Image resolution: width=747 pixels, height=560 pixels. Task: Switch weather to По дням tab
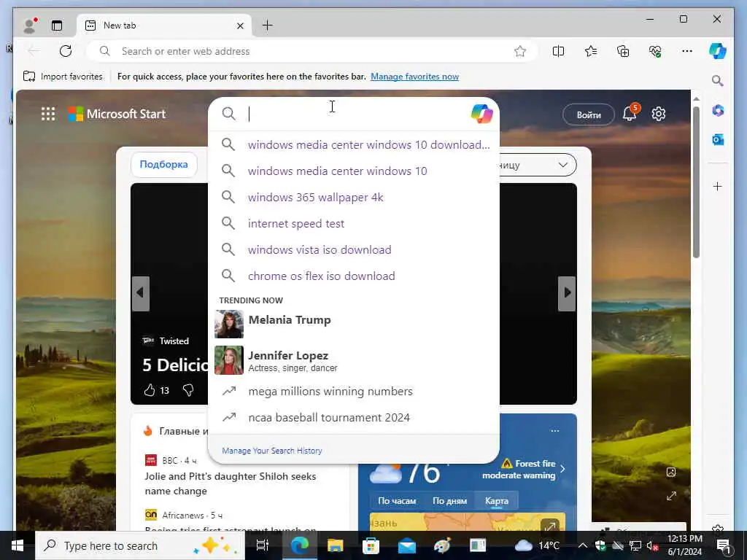(x=449, y=501)
